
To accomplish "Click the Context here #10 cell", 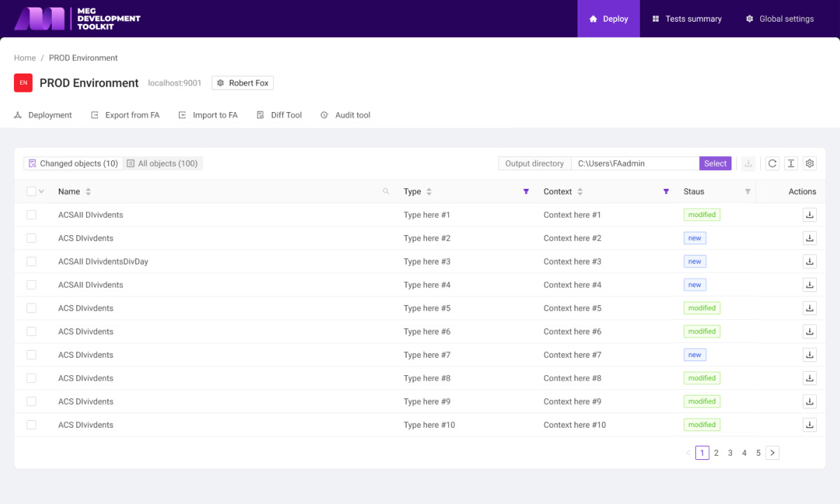I will point(575,425).
